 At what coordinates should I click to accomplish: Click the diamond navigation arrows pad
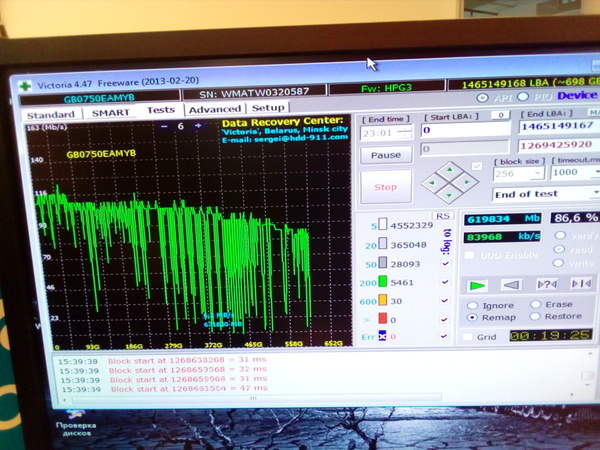449,182
